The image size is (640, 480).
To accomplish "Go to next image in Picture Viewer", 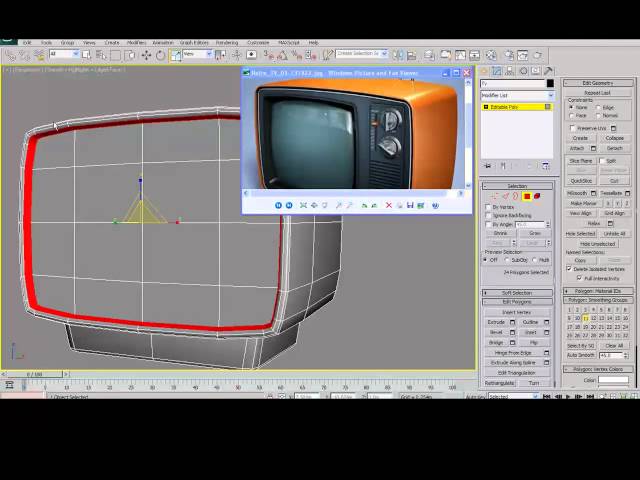I will [x=289, y=205].
